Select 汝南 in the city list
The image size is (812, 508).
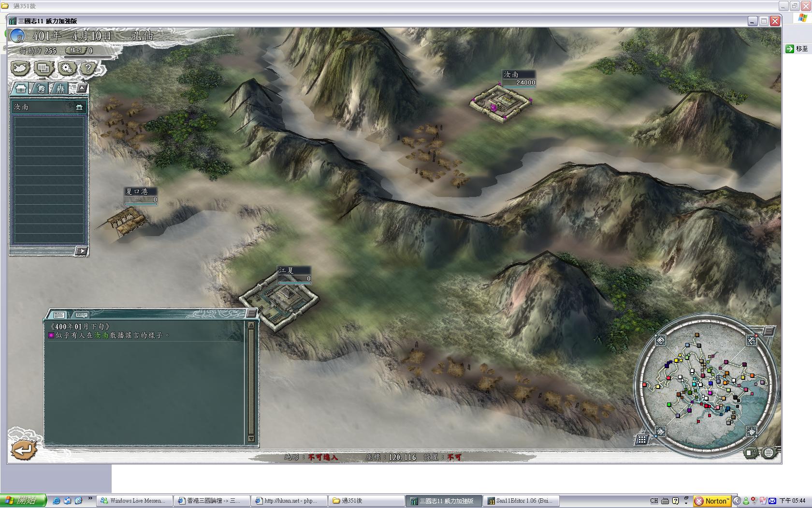(x=48, y=107)
